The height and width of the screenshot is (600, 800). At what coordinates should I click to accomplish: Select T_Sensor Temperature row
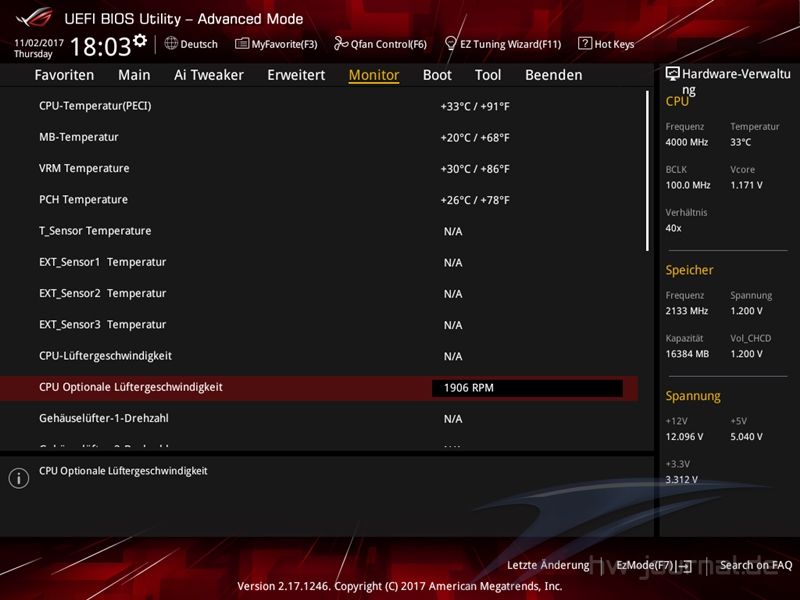pyautogui.click(x=319, y=231)
